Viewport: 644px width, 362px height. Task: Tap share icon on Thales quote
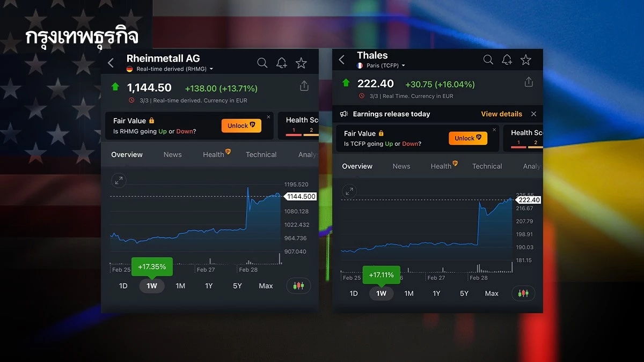coord(529,82)
